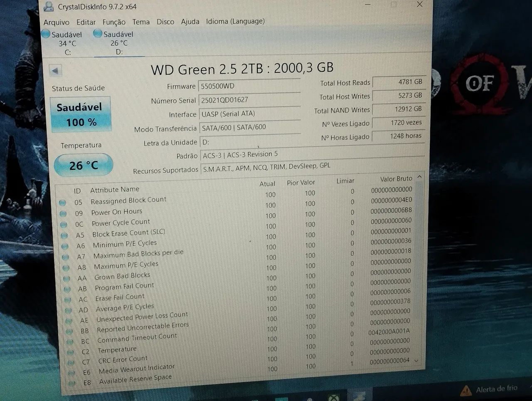This screenshot has width=532, height=401.
Task: Click the Alerta de frio weather warning icon
Action: (x=466, y=390)
